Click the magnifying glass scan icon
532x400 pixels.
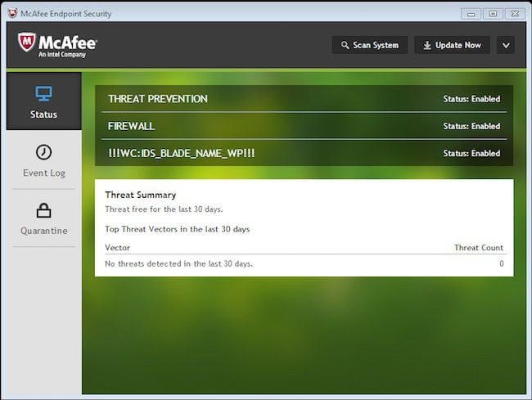345,45
